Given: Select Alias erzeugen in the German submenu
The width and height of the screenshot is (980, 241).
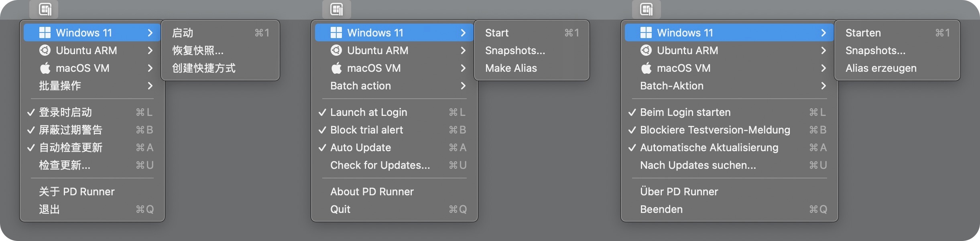Looking at the screenshot, I should pos(881,68).
